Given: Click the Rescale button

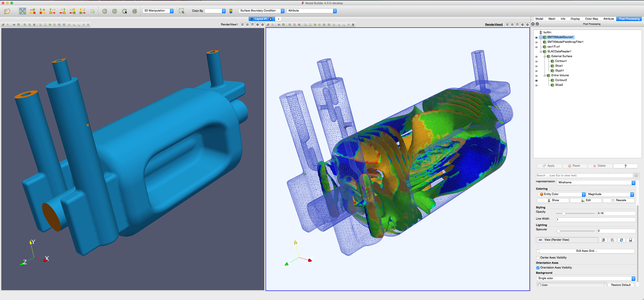Looking at the screenshot, I should (x=618, y=201).
